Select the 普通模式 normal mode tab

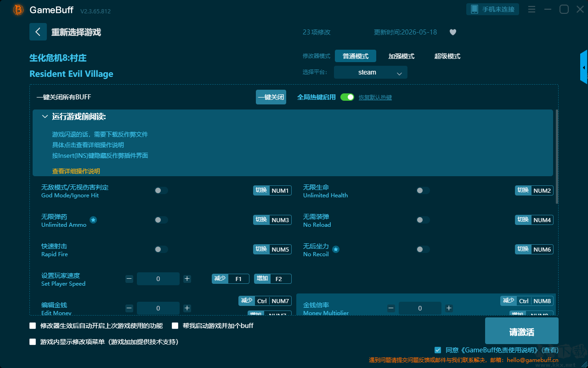356,56
